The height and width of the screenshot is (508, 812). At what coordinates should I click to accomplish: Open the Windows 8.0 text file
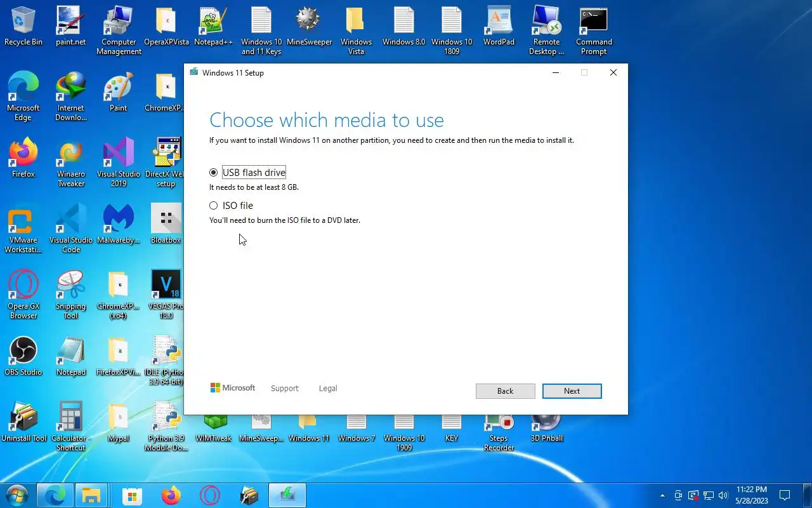click(x=403, y=27)
